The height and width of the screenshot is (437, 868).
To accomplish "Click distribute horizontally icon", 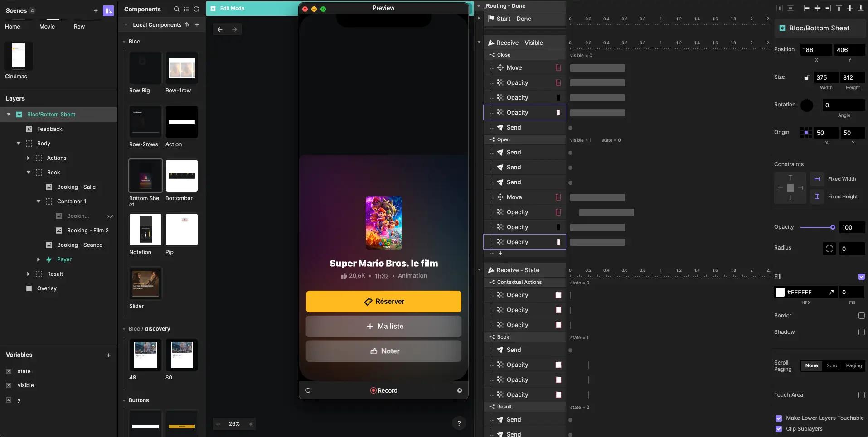I will click(780, 8).
